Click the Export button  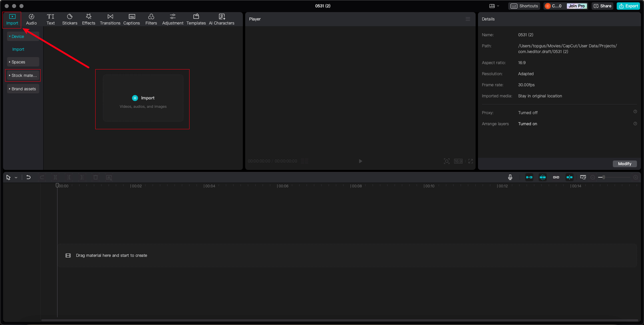628,6
